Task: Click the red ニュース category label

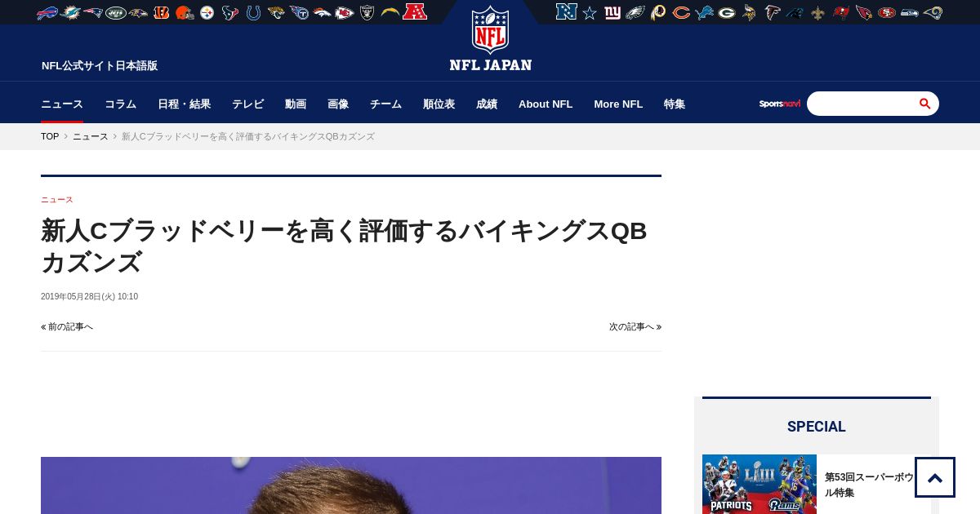Action: [x=57, y=199]
